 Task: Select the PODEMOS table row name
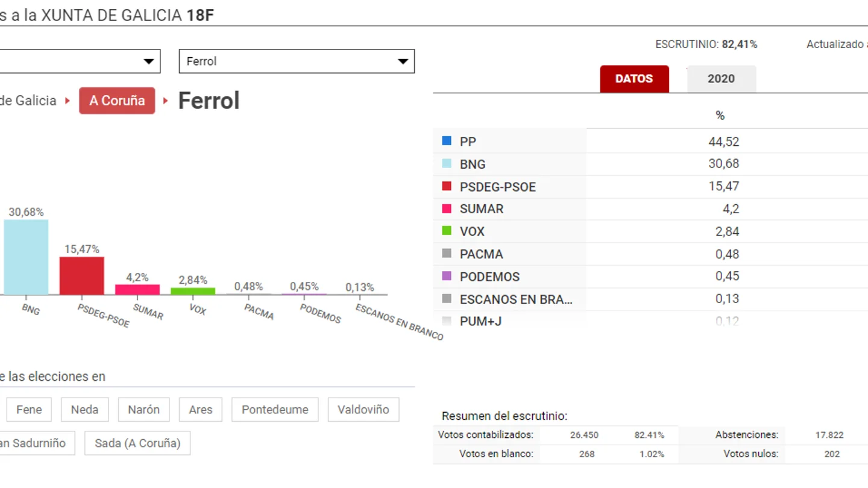(x=489, y=277)
